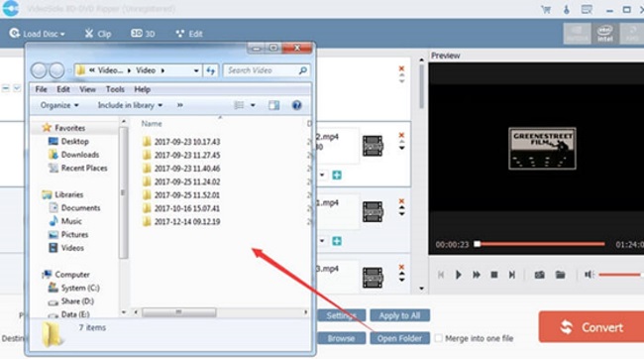The image size is (644, 359).
Task: Open Downloads in Favorites
Action: pos(74,154)
